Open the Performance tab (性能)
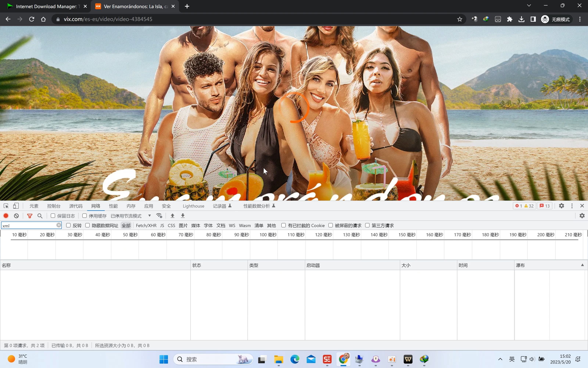Screen dimensions: 588x368 113,206
